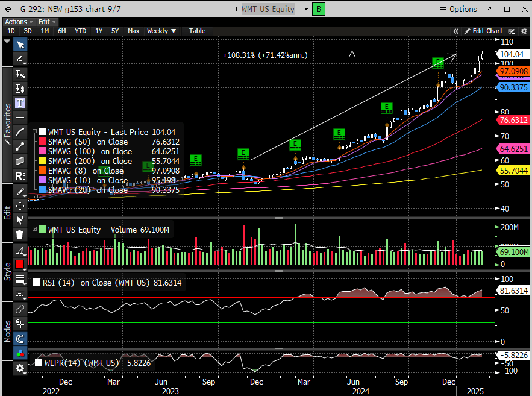Screen dimensions: 532x396
Task: Open the line thickness style option
Action: point(20,279)
